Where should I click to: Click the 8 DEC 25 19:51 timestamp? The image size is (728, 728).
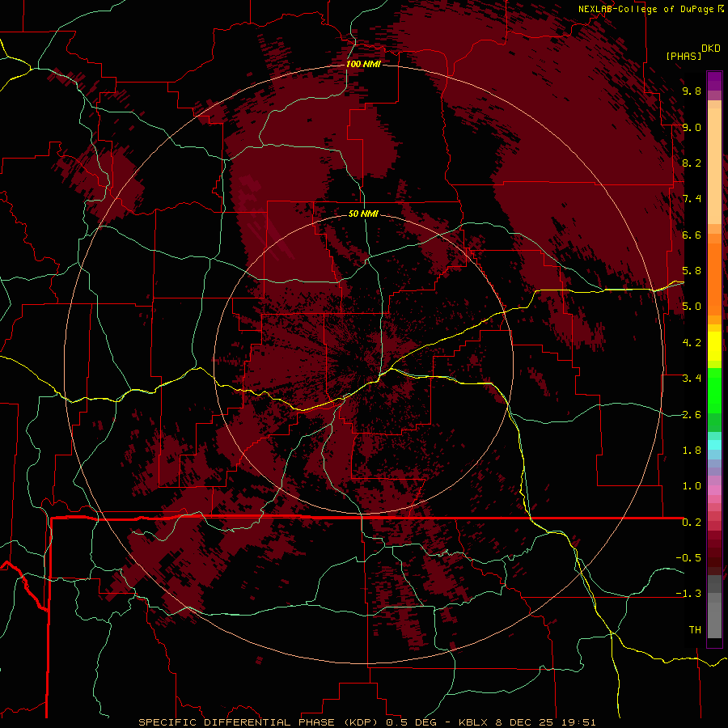click(x=548, y=722)
